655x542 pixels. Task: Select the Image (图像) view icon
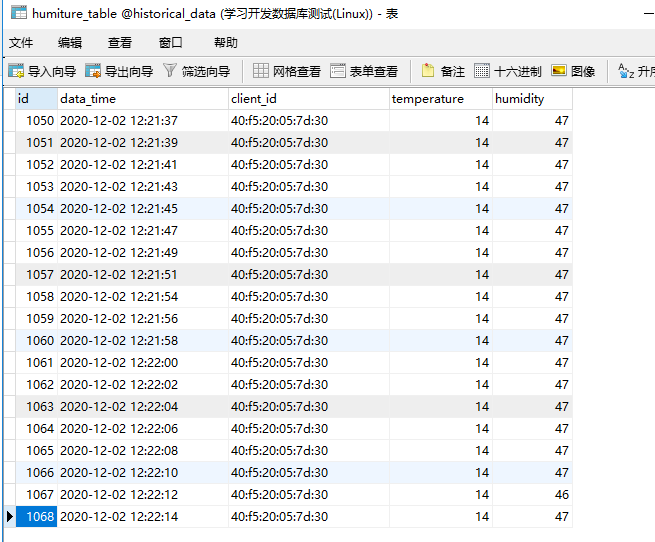click(559, 71)
